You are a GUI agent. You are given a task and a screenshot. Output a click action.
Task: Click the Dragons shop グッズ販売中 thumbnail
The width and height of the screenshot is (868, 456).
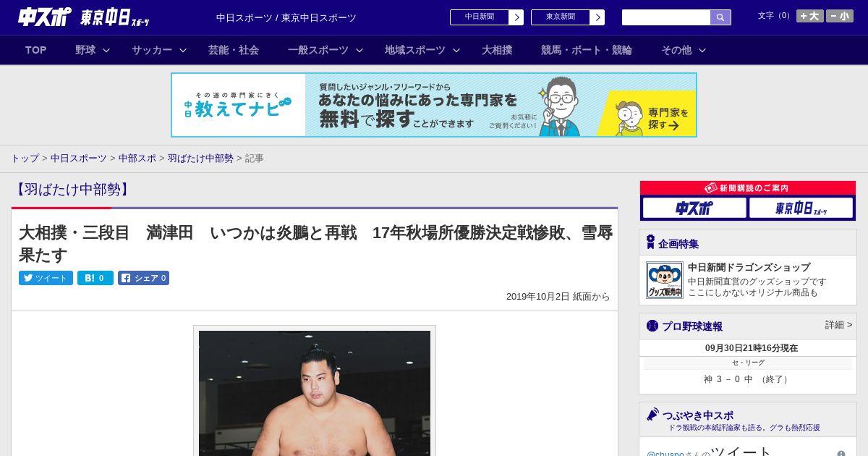pyautogui.click(x=665, y=280)
